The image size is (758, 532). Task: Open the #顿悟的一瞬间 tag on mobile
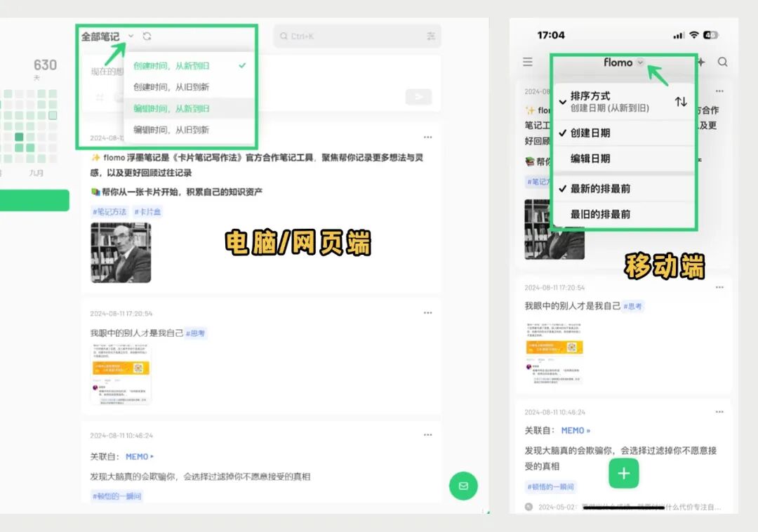pos(550,487)
